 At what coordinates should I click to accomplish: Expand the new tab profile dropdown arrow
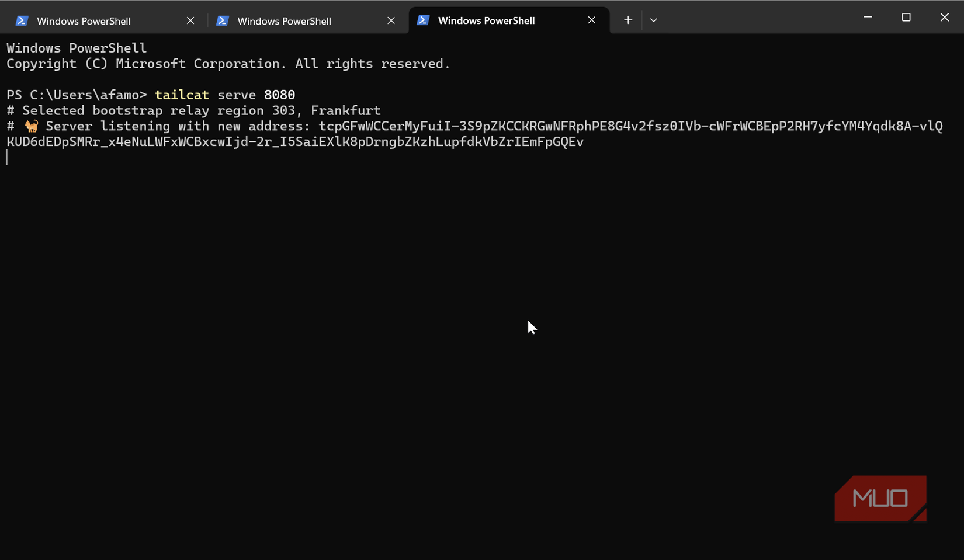point(654,20)
